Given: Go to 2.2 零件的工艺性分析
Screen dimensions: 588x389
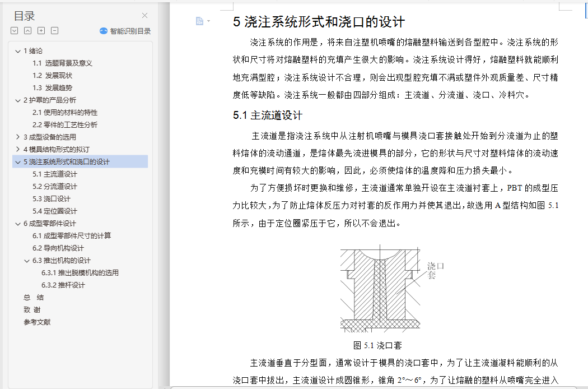Looking at the screenshot, I should pos(65,124).
